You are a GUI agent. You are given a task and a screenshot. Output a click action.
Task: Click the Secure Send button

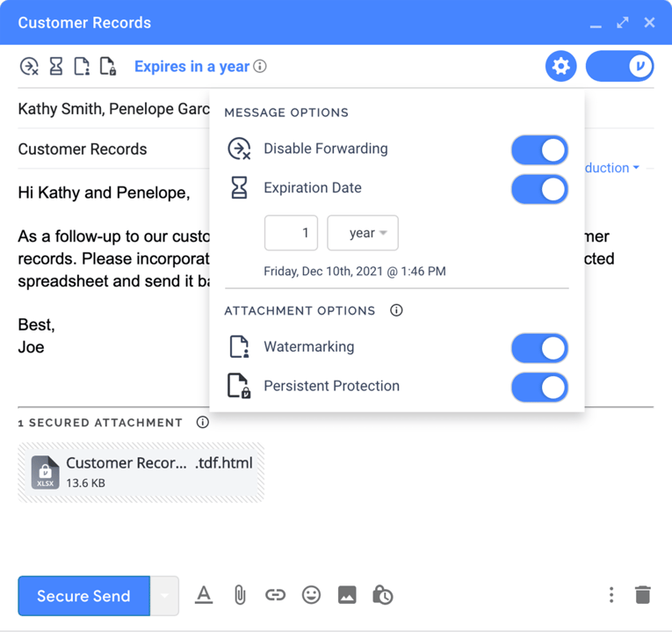click(x=83, y=596)
